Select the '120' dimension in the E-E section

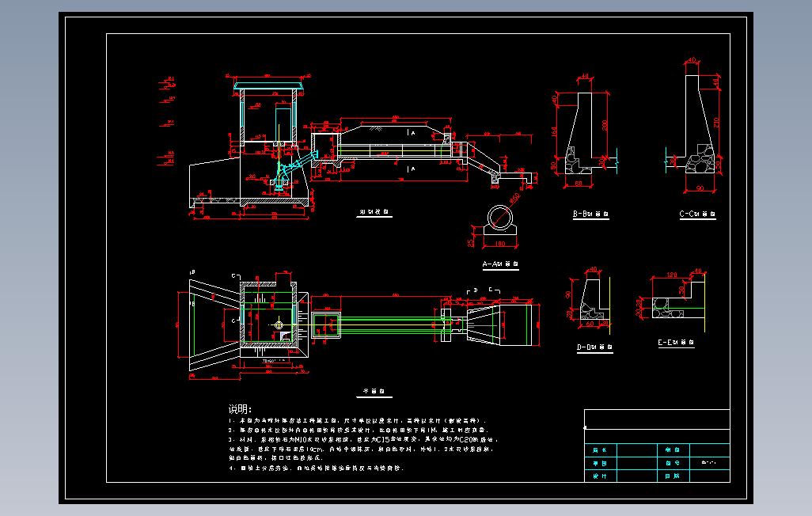pyautogui.click(x=672, y=275)
